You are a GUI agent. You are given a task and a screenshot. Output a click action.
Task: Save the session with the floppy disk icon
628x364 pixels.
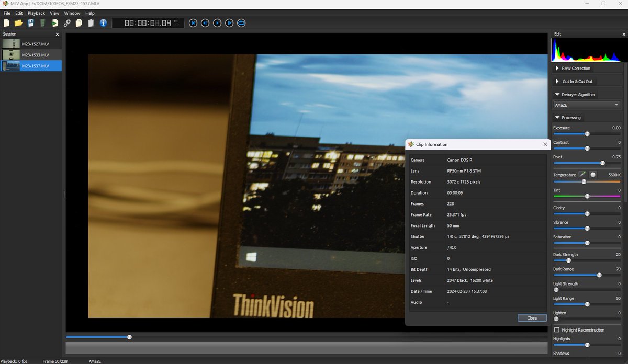[x=30, y=23]
